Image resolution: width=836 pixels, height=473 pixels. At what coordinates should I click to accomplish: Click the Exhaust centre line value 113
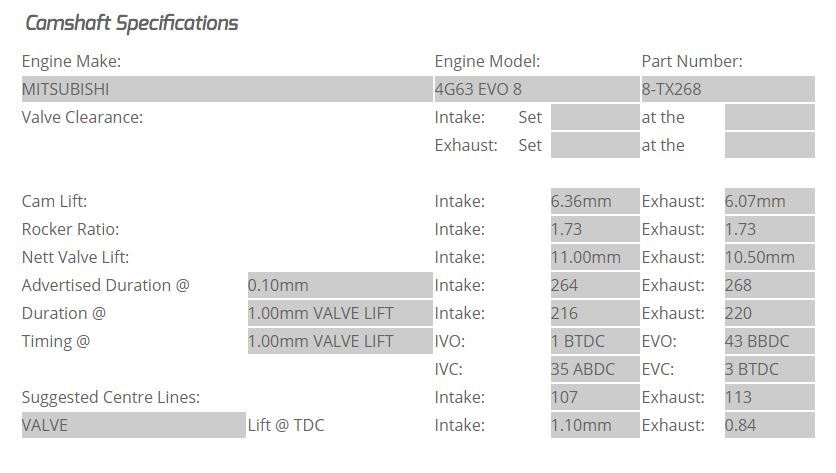coord(770,397)
